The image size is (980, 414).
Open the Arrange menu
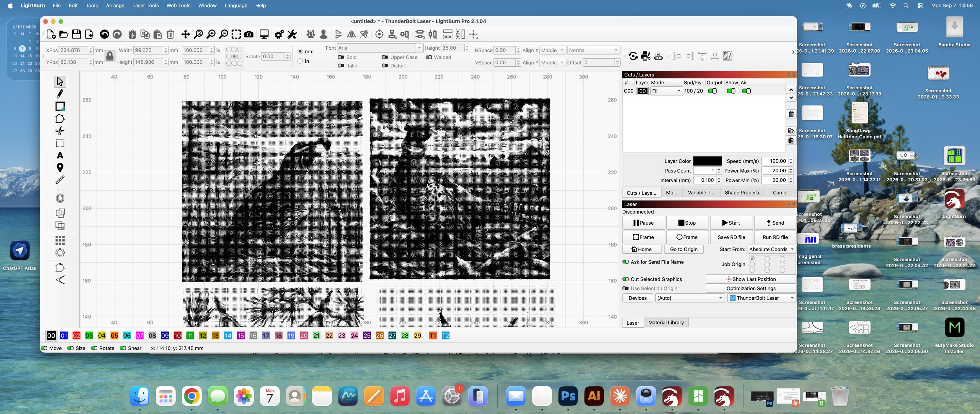coord(115,5)
